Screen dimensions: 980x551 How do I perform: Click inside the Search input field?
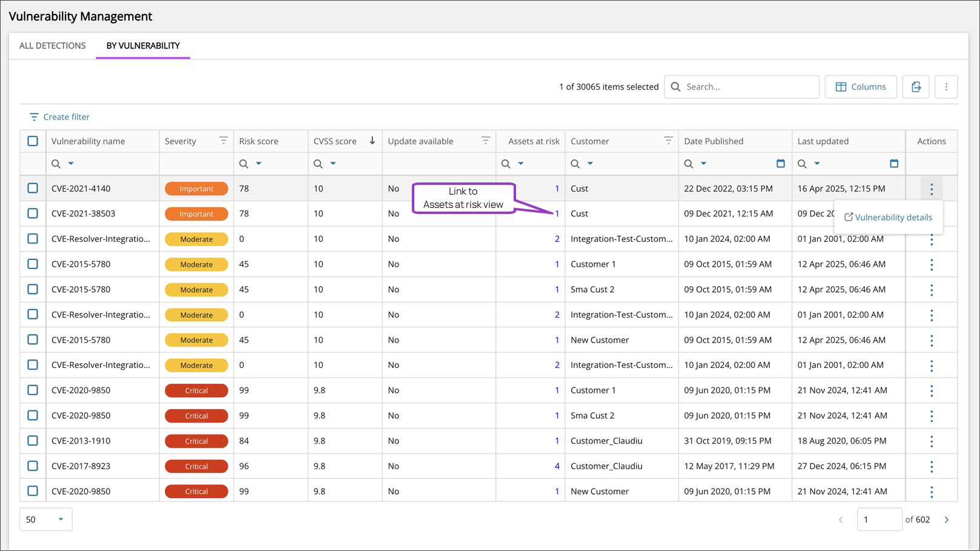click(x=749, y=87)
